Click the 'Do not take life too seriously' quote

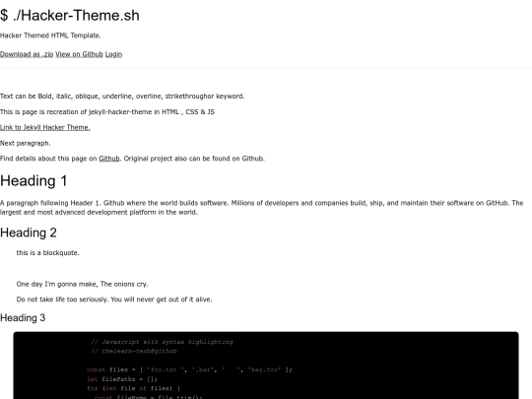coord(114,299)
